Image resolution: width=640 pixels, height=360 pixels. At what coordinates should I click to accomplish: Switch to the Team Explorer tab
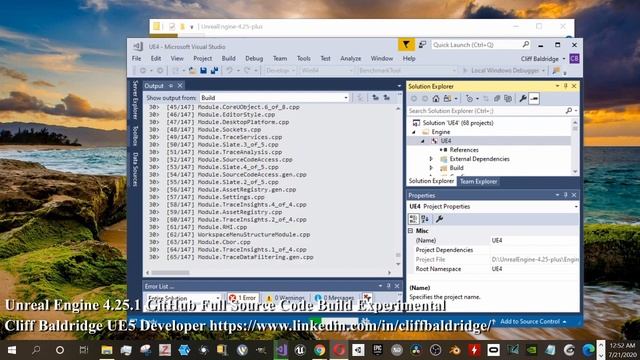[478, 181]
